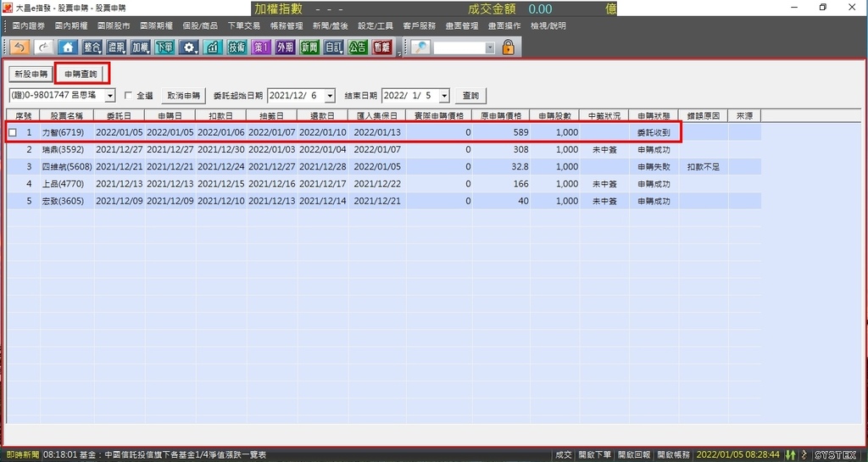Image resolution: width=868 pixels, height=462 pixels.
Task: Expand the account dropdown 0-9801747
Action: point(109,96)
